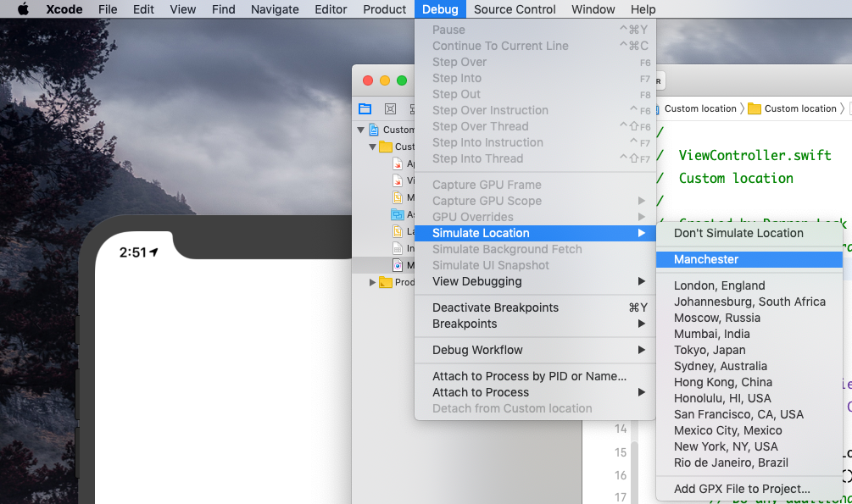Click line number 16 in gutter

(x=621, y=475)
